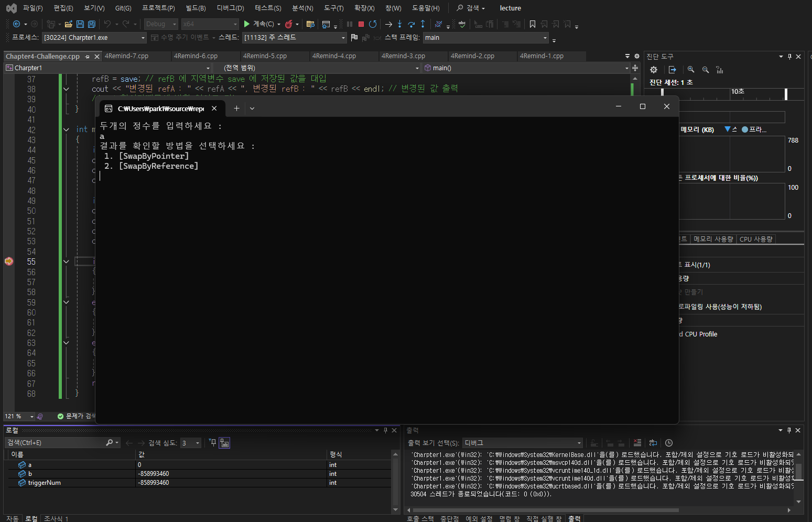Open the process dropdown showing Charpter1.exe
Screen dimensions: 812x522
click(x=94, y=38)
